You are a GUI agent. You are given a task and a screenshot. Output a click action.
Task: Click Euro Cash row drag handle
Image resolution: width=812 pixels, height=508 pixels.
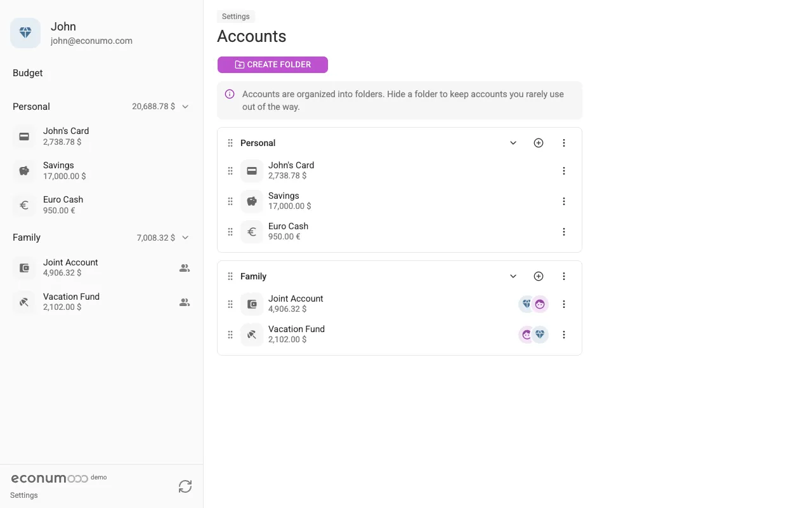pyautogui.click(x=230, y=232)
